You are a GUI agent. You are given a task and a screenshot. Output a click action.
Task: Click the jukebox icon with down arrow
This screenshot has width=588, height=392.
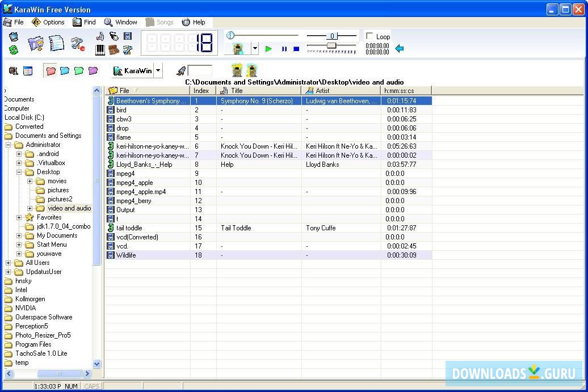[x=251, y=70]
